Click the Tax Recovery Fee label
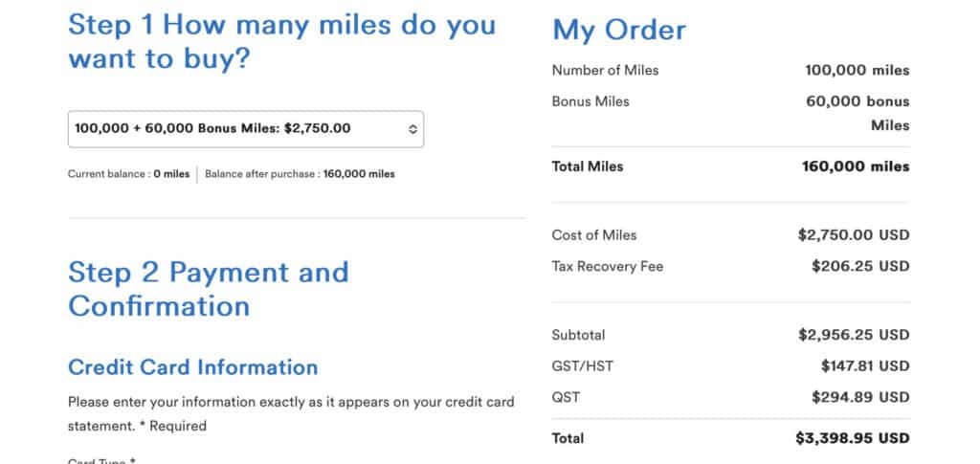Screen dimensions: 980x464 [x=608, y=266]
